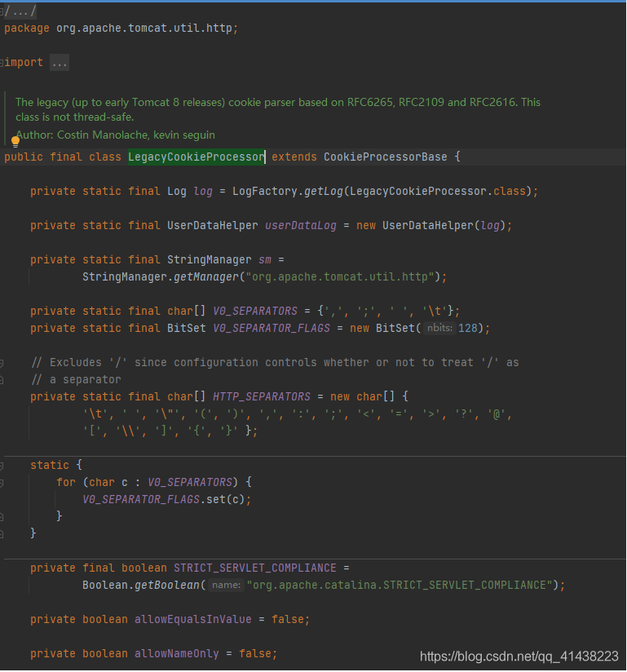This screenshot has width=627, height=672.
Task: Toggle fold marker at '// Excludes' comment line
Action: (2, 363)
